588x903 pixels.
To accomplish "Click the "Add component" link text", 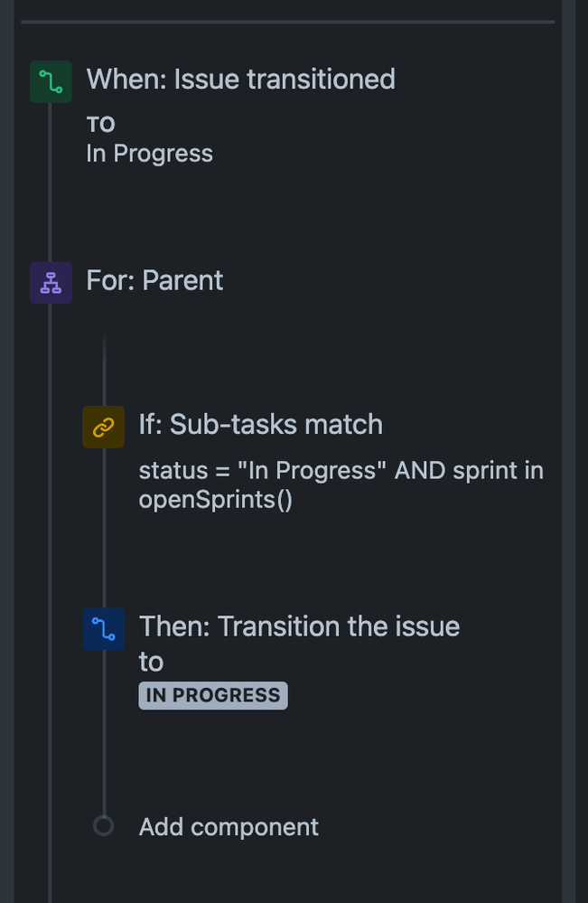I will [x=229, y=827].
